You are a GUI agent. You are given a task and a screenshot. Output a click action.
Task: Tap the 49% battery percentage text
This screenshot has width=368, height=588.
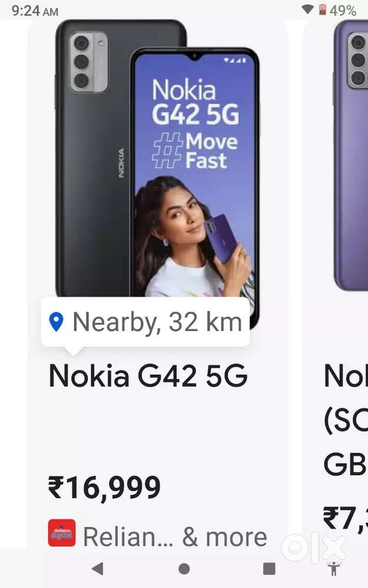pyautogui.click(x=343, y=11)
